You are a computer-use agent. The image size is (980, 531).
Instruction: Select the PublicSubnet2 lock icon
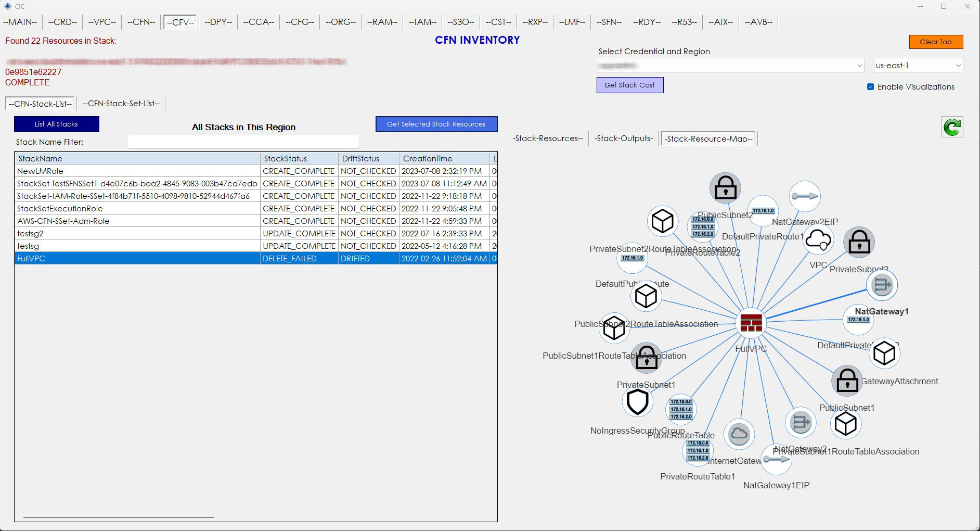click(x=725, y=188)
